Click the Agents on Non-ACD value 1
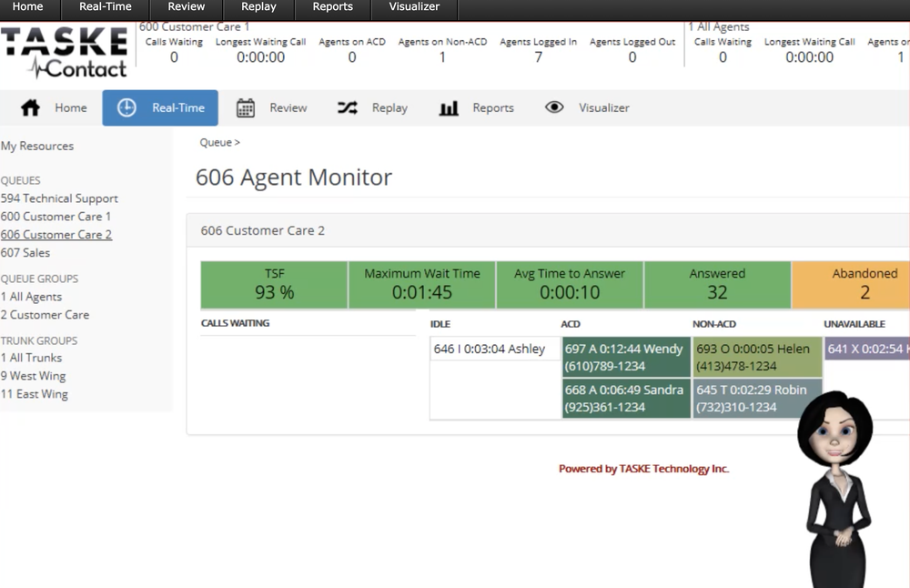This screenshot has width=910, height=588. (442, 56)
